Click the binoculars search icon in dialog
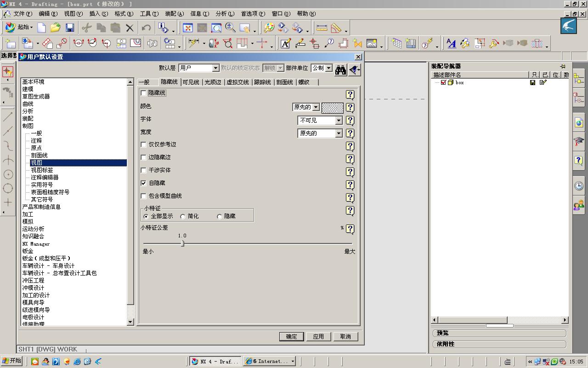 pos(340,69)
